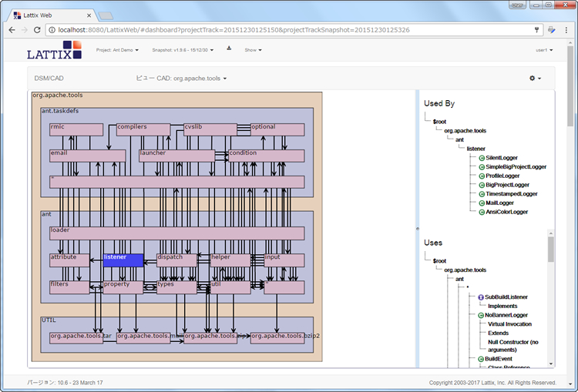Viewport: 578px width, 392px height.
Task: Select the org.apache.tools.tar box
Action: click(76, 338)
